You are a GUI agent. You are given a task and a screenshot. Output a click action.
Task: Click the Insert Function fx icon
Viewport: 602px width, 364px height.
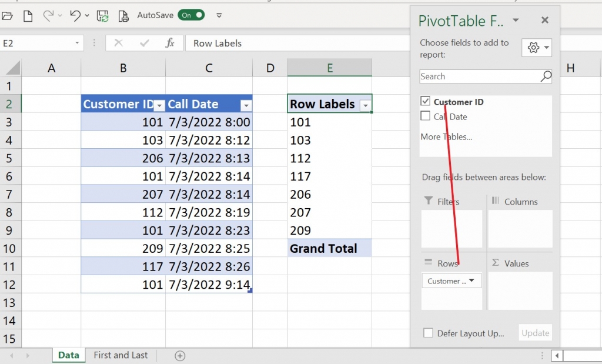[x=170, y=42]
